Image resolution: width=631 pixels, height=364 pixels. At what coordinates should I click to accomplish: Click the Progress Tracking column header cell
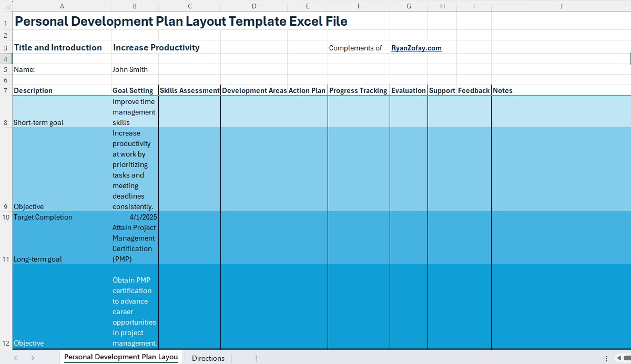click(x=358, y=90)
